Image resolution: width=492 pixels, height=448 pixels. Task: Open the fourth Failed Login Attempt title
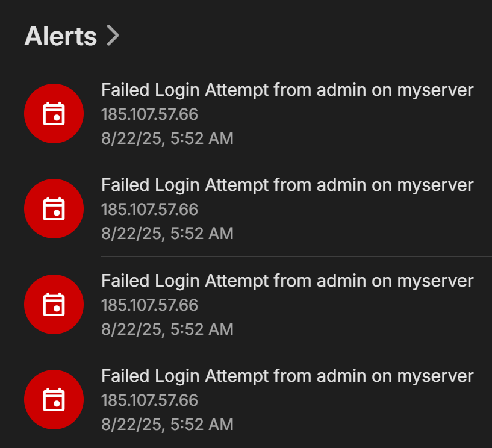tap(287, 376)
